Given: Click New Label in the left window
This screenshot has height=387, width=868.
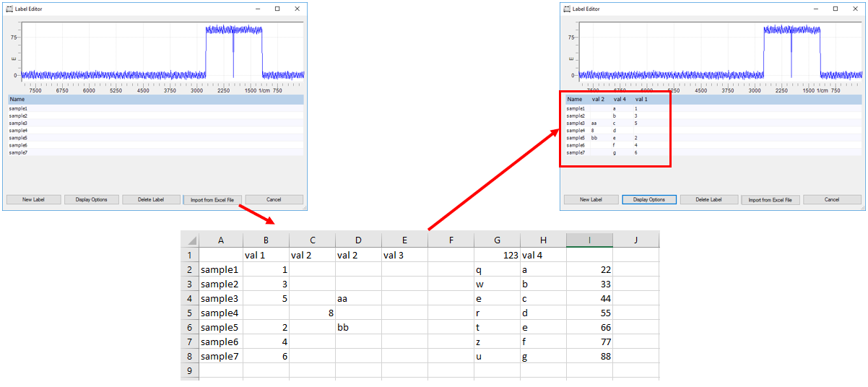Looking at the screenshot, I should pos(32,199).
